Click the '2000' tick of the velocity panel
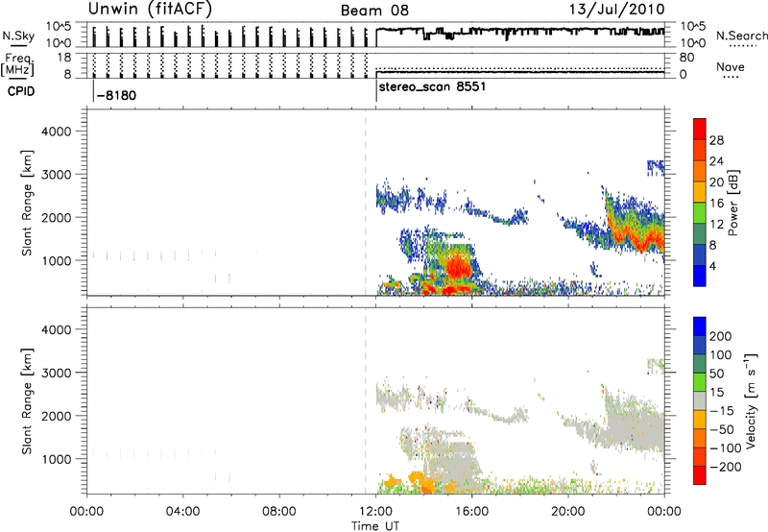 point(57,416)
